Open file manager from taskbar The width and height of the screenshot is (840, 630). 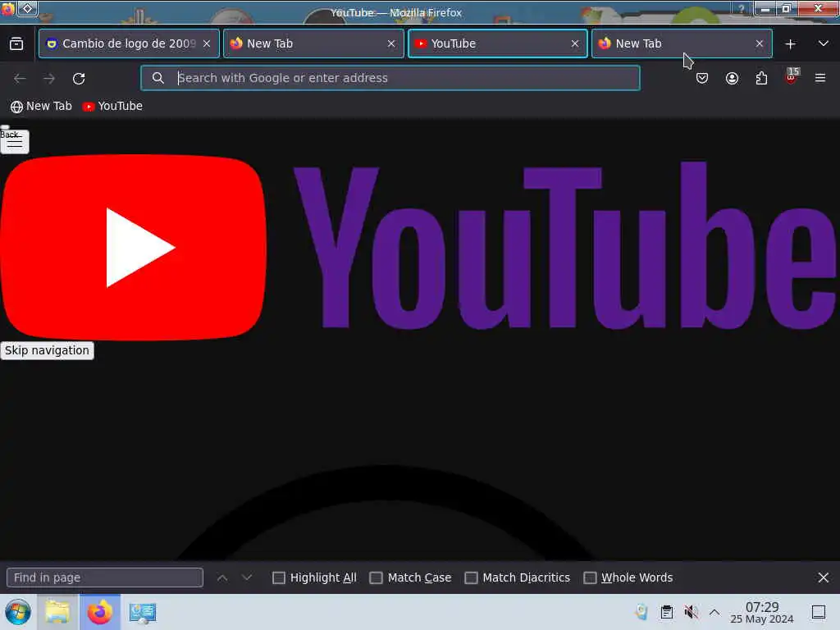(x=58, y=612)
